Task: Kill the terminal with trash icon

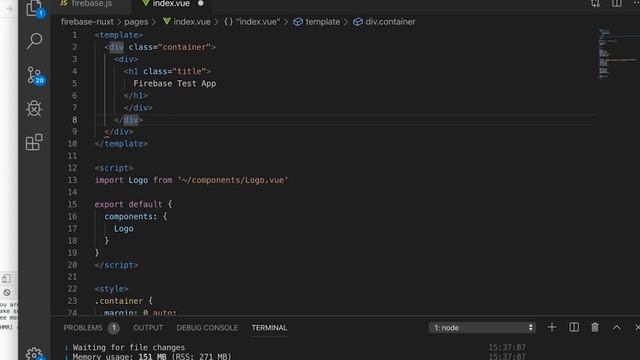Action: [595, 327]
